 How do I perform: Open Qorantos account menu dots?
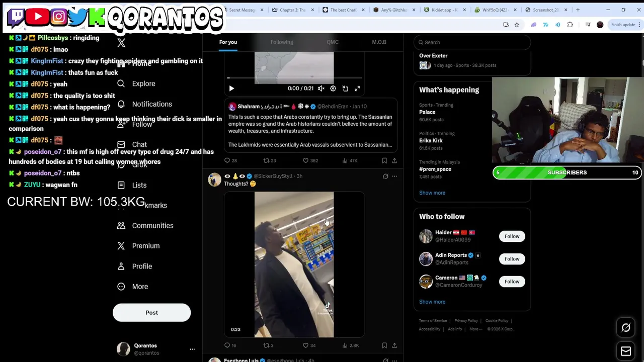point(192,349)
